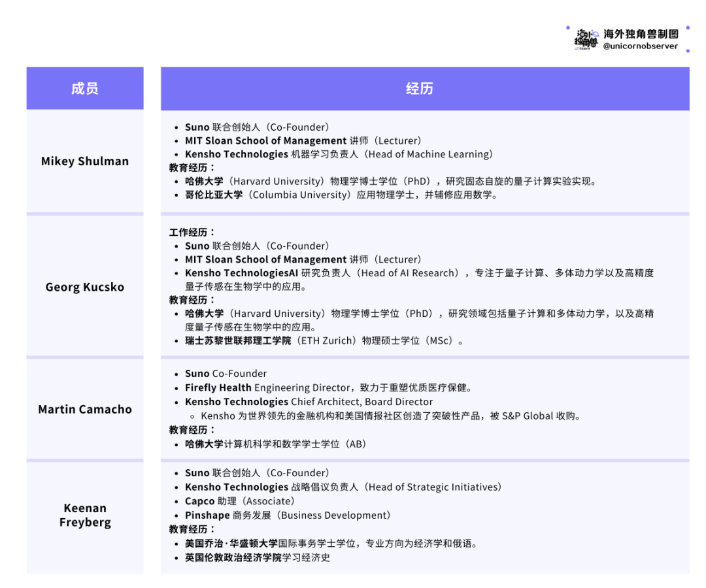Image resolution: width=706 pixels, height=588 pixels.
Task: Click the @unicornobserver handle
Action: click(640, 46)
